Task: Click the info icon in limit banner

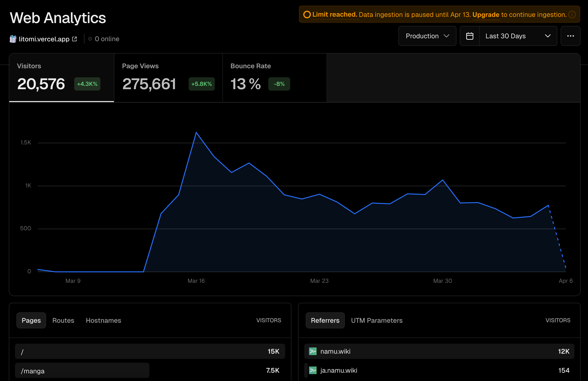Action: click(x=572, y=15)
